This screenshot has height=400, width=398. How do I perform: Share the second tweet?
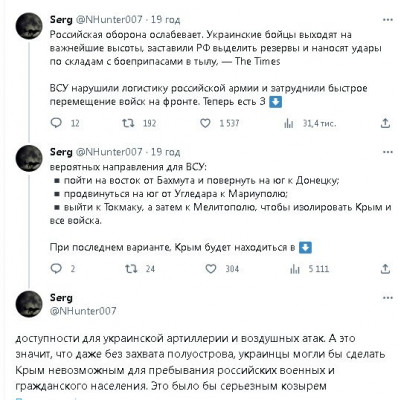tap(385, 269)
